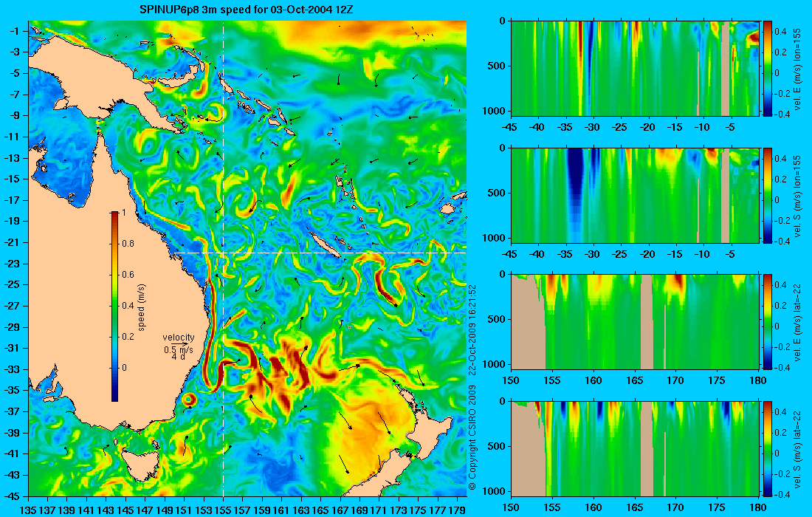This screenshot has width=812, height=517.
Task: Click the "135" longitude tick on map axis
Action: coord(28,510)
